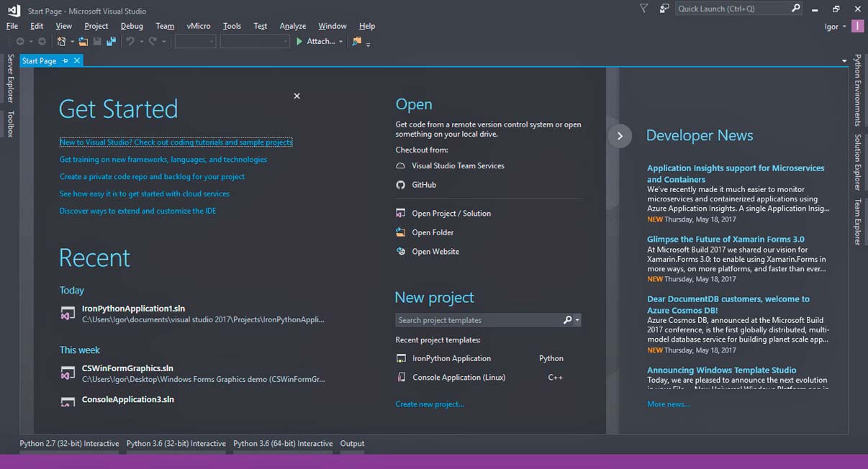The width and height of the screenshot is (868, 469).
Task: Collapse Developer News with the round arrow
Action: pyautogui.click(x=620, y=136)
